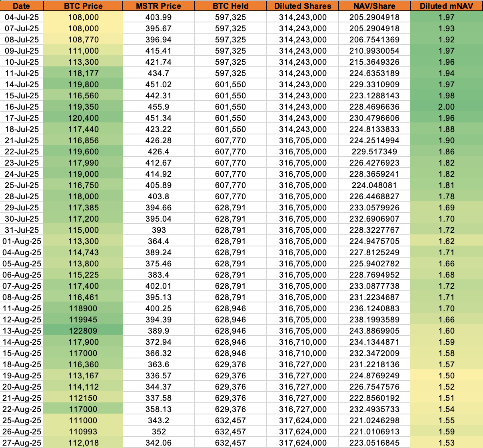Select MSTR price cell 423.22
This screenshot has height=448, width=483.
coord(158,129)
